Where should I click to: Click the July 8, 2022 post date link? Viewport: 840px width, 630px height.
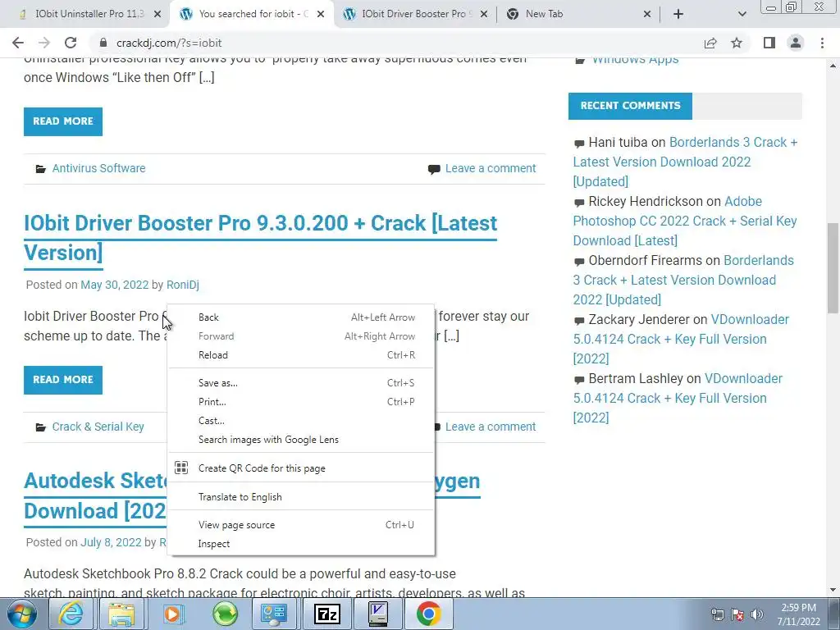111,542
